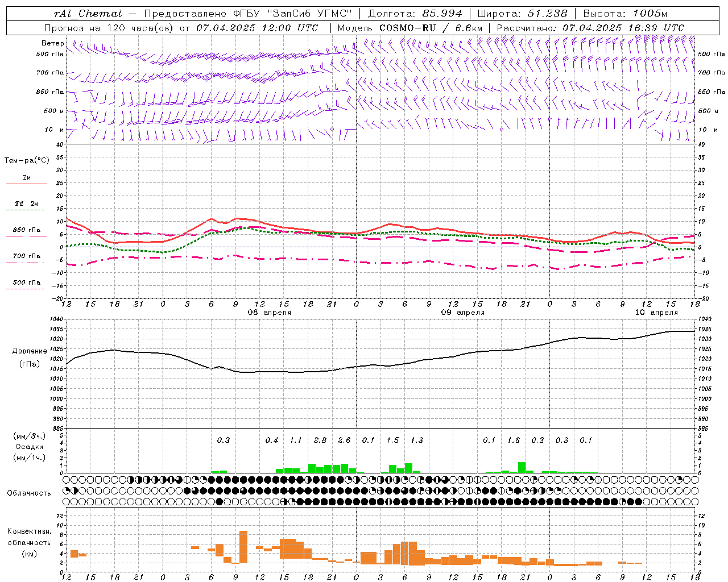Click the 'Давление' pressure panel label
728x582 pixels.
[30, 351]
